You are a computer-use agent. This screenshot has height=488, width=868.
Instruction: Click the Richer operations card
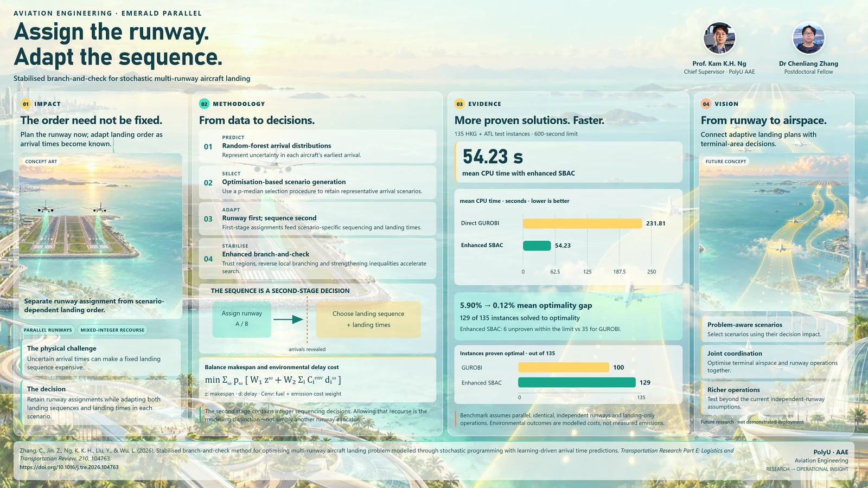774,398
